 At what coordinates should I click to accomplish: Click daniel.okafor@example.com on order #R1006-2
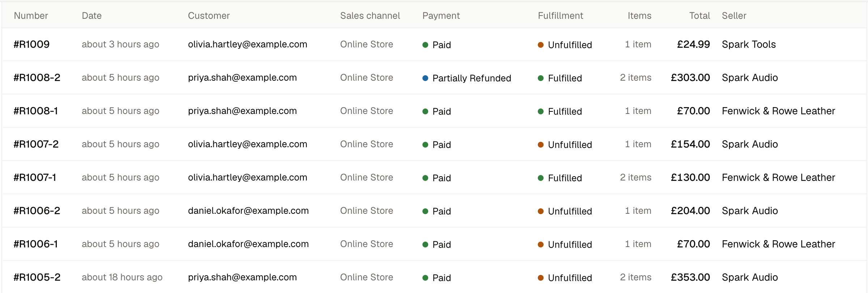pyautogui.click(x=248, y=211)
